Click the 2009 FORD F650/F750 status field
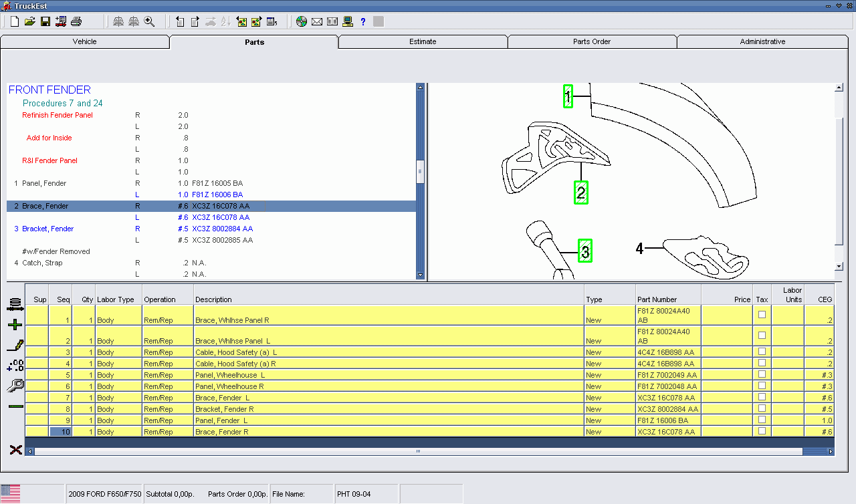 click(104, 493)
